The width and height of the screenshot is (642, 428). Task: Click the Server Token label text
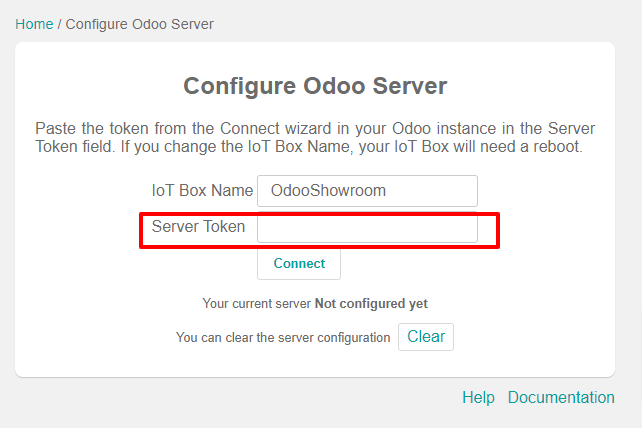[x=198, y=226]
